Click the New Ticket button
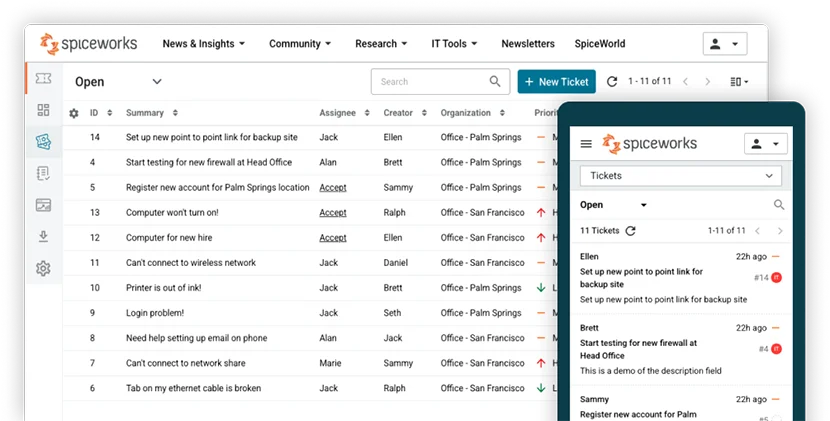 (x=556, y=82)
